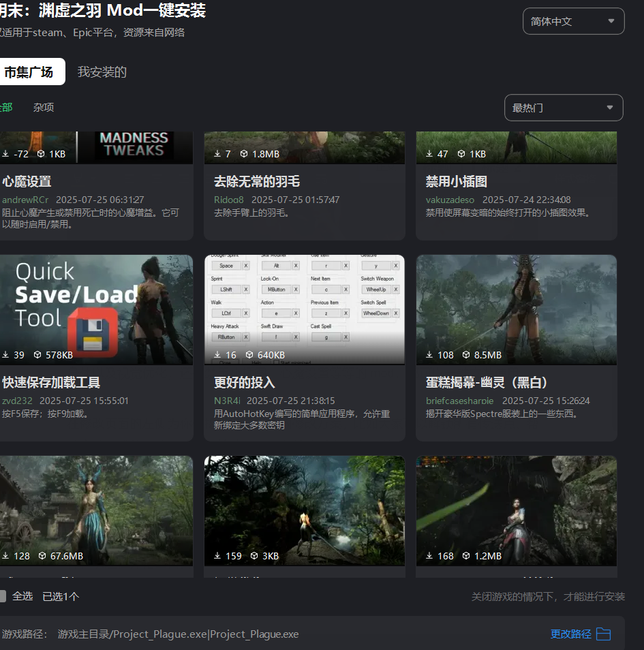Click the date 2025-07-25 21:38:15
The height and width of the screenshot is (650, 644).
tap(291, 401)
